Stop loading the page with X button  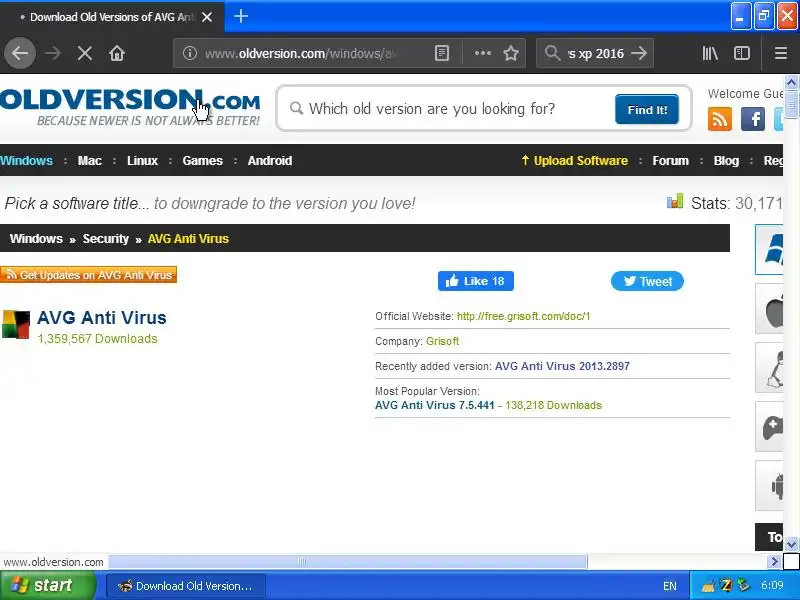click(85, 53)
